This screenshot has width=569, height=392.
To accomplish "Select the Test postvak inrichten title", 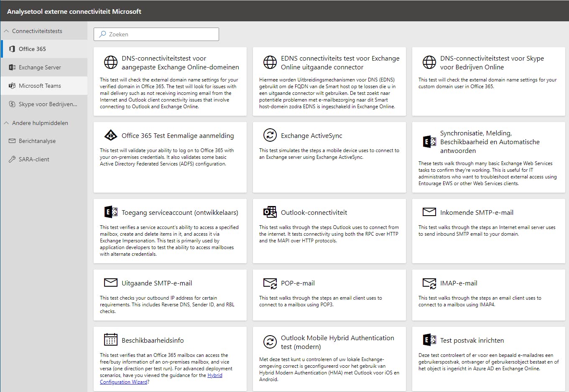I will [x=472, y=340].
